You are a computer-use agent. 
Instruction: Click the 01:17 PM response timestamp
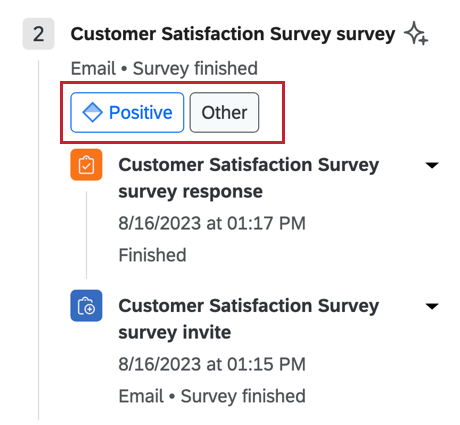pos(212,223)
